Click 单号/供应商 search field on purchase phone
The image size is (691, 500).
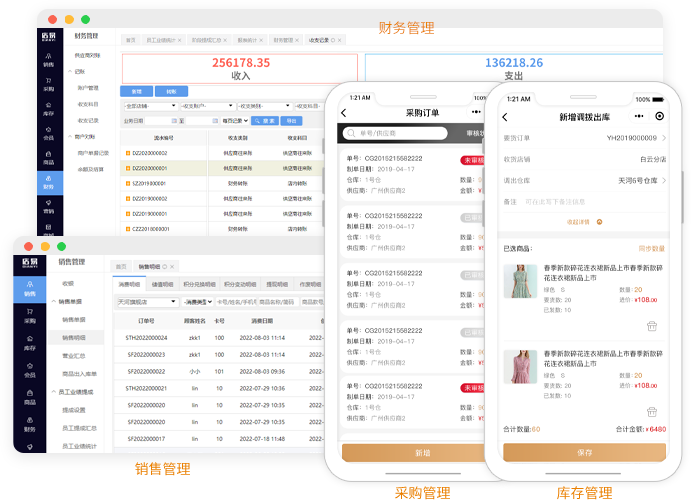pyautogui.click(x=395, y=133)
